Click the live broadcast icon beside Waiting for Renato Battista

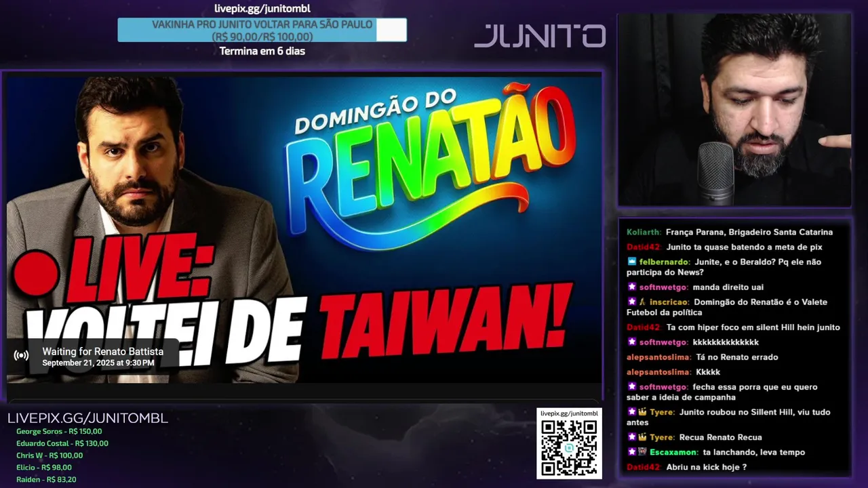coord(21,355)
